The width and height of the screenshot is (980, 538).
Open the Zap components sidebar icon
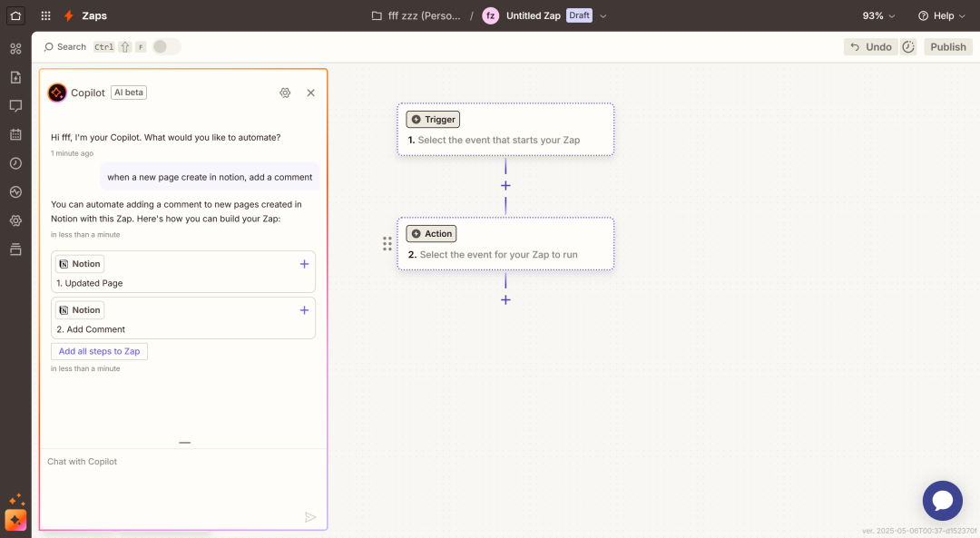(15, 49)
